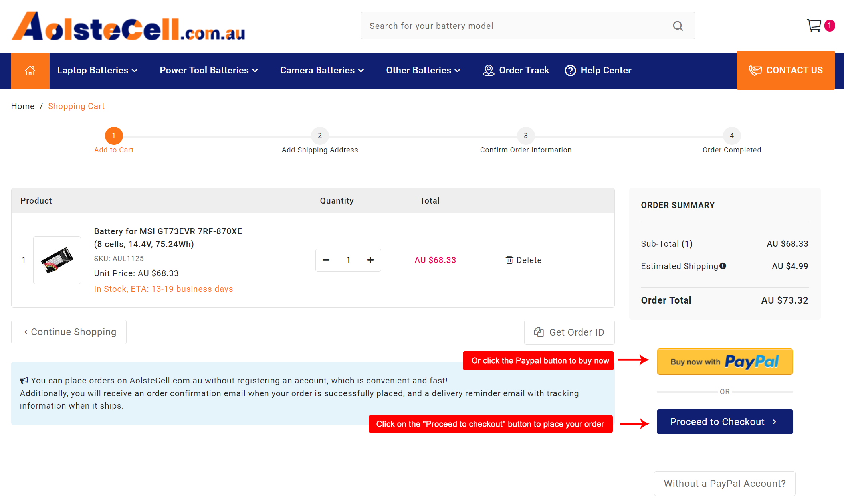This screenshot has height=504, width=844.
Task: Go to home via orange house icon
Action: click(x=30, y=71)
